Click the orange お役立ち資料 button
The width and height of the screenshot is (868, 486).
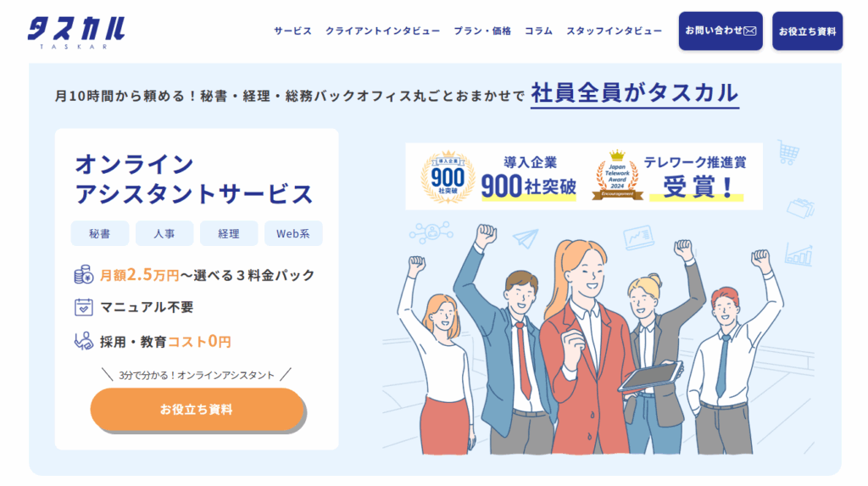click(x=197, y=409)
